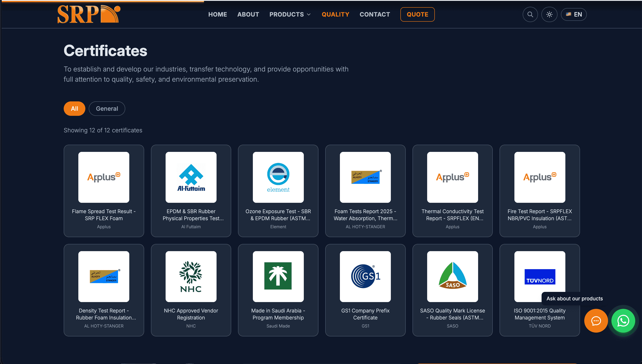Open the Contact page

tap(374, 14)
